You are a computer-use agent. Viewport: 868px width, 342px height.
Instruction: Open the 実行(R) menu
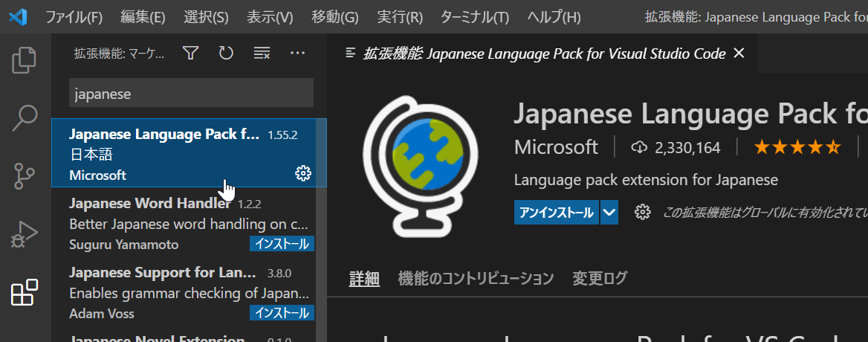(x=400, y=17)
